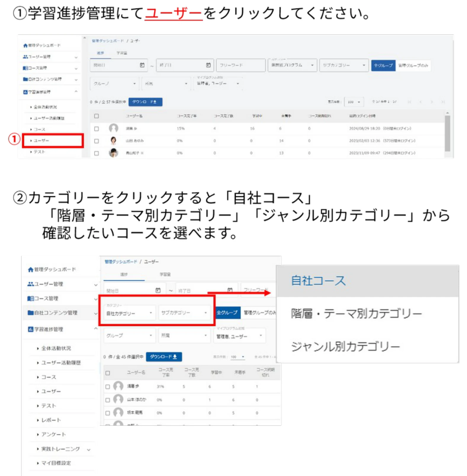
Task: Open the 所属 dropdown in lower screenshot
Action: tap(184, 336)
